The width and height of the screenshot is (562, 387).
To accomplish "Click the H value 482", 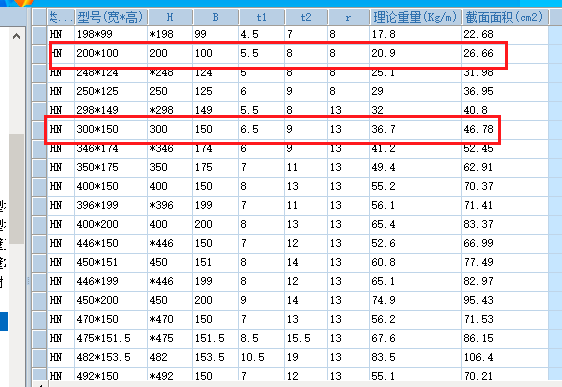I will pyautogui.click(x=158, y=357).
